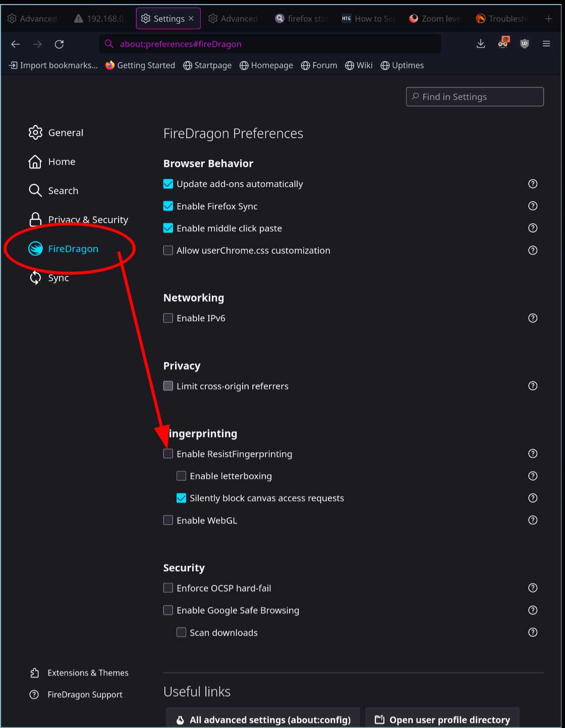Open the hamburger application menu
This screenshot has width=565, height=728.
(x=546, y=44)
